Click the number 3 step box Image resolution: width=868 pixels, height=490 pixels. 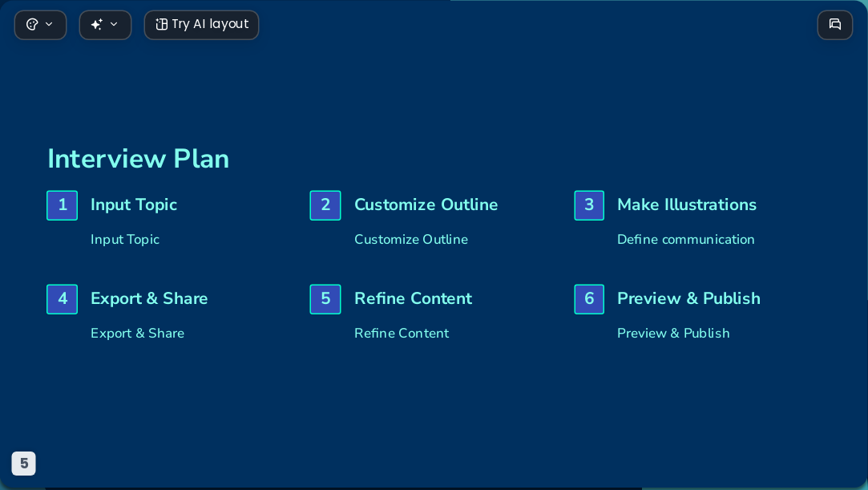(x=589, y=205)
